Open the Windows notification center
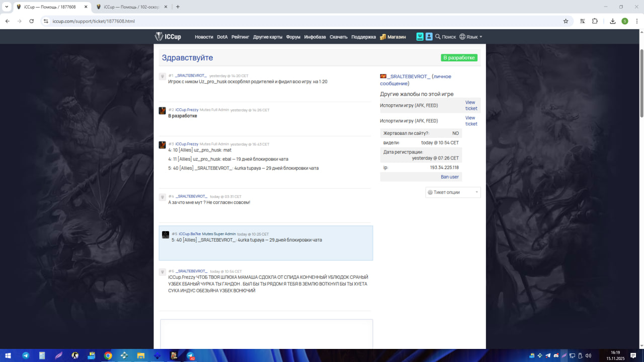Screen dimensions: 644x362 [x=633, y=355]
